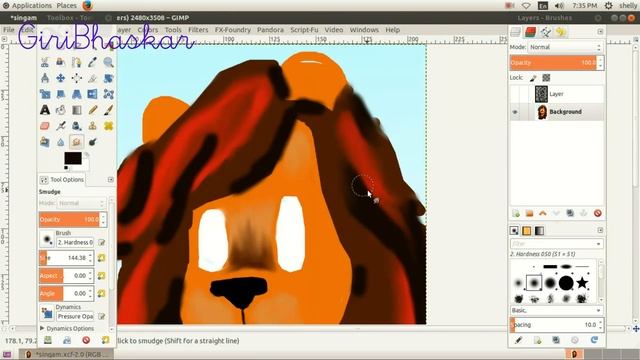Image resolution: width=640 pixels, height=360 pixels.
Task: Open the Brushes dock tab configuration menu
Action: coord(600,230)
